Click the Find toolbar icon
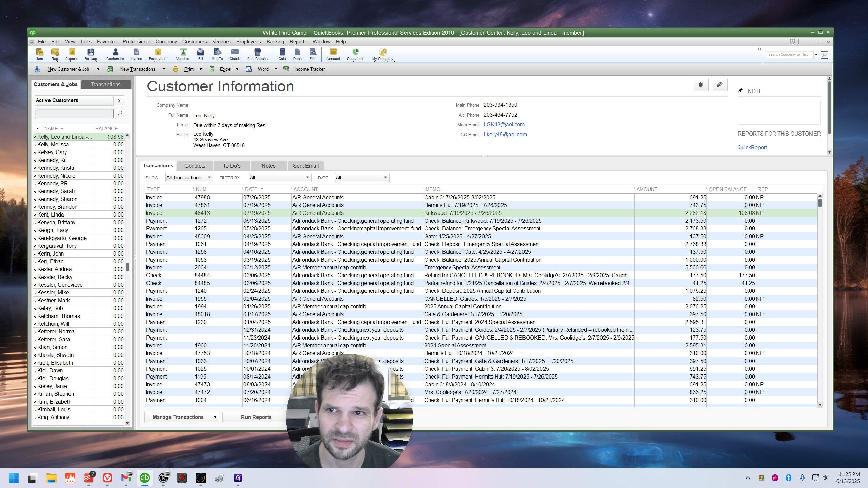The image size is (868, 488). click(x=313, y=54)
